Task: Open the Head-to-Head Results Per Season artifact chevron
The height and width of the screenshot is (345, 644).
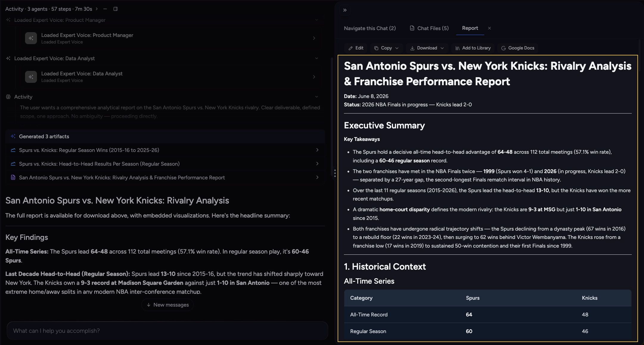Action: (x=317, y=164)
